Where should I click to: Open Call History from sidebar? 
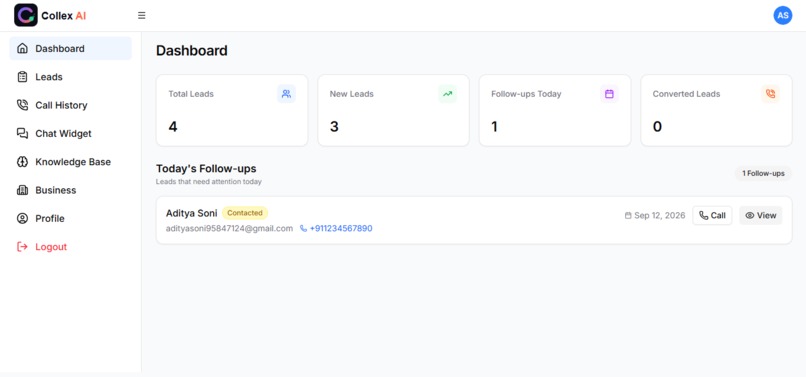70,105
